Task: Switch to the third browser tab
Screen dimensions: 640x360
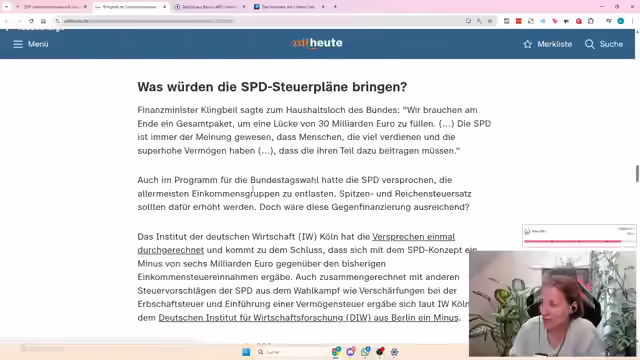Action: [x=209, y=7]
